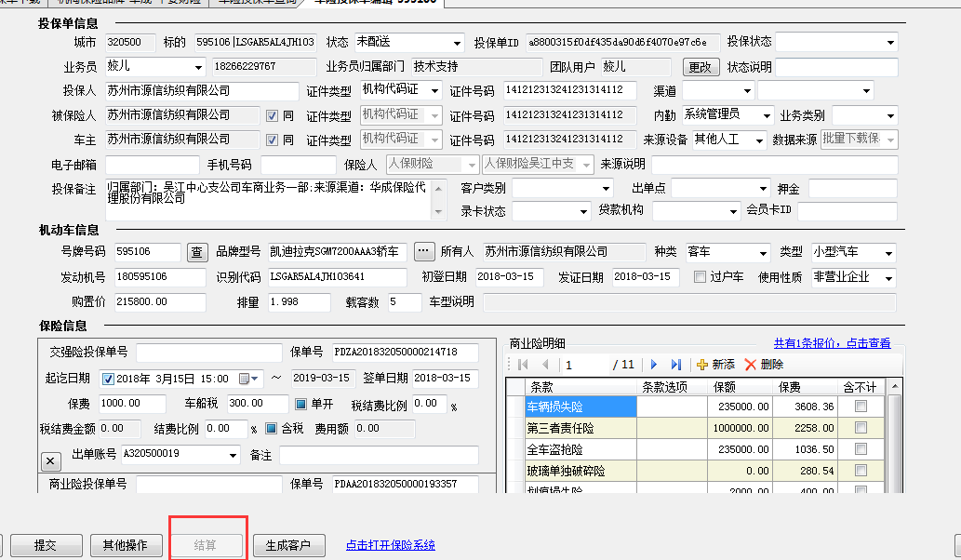Open the 内勤 dropdown showing 系统管理员
The width and height of the screenshot is (961, 560).
767,115
